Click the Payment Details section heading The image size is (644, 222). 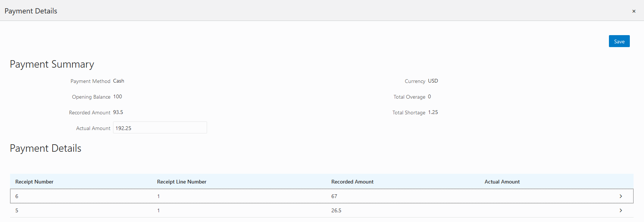46,148
